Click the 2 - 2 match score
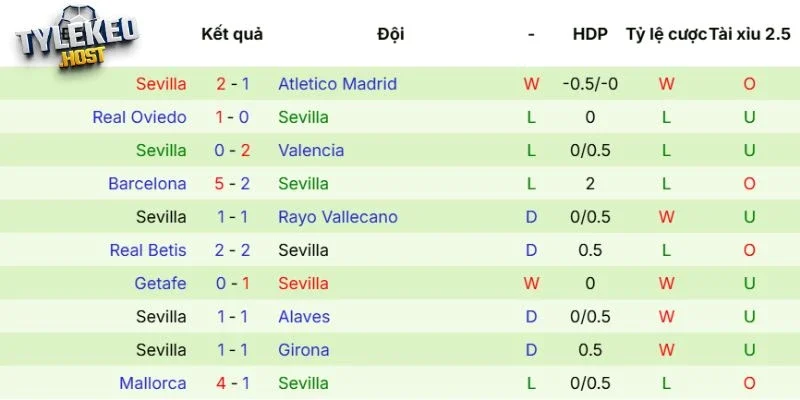 coord(232,250)
